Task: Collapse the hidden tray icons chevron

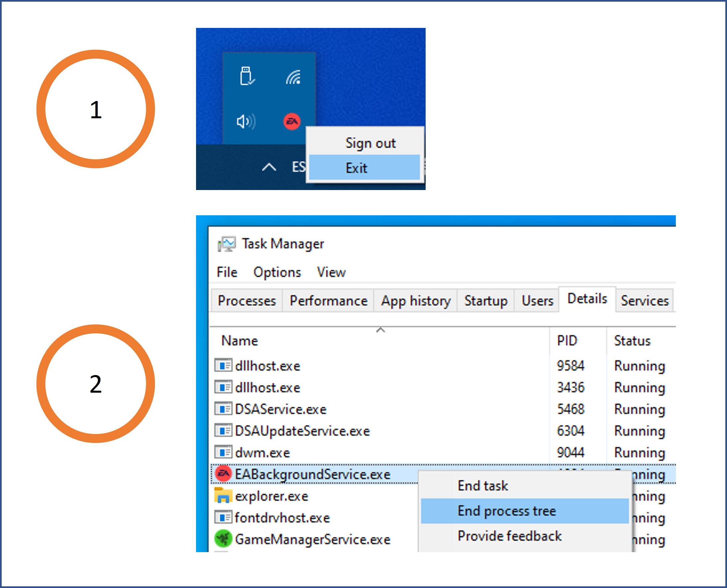Action: 269,167
